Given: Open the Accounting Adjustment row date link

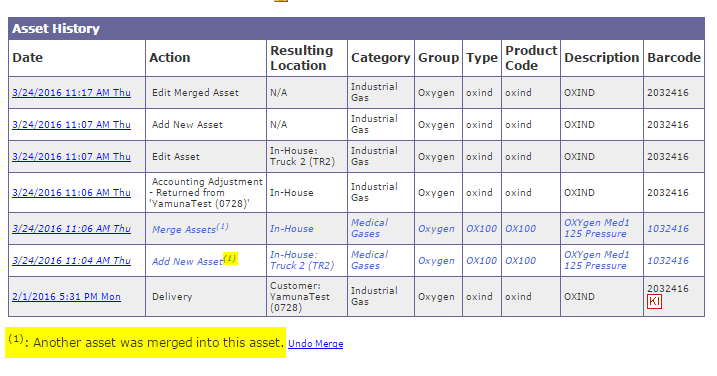Looking at the screenshot, I should (x=71, y=193).
